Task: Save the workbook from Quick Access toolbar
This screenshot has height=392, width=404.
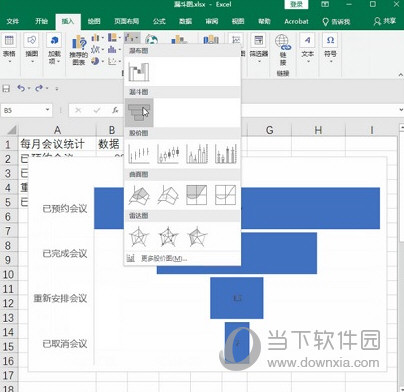Action: click(6, 89)
